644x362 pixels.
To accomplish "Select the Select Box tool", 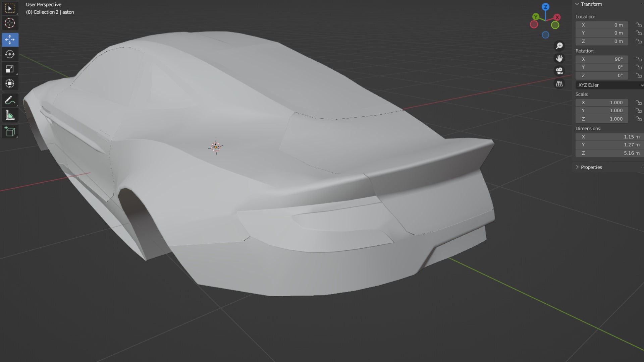I will pyautogui.click(x=10, y=8).
